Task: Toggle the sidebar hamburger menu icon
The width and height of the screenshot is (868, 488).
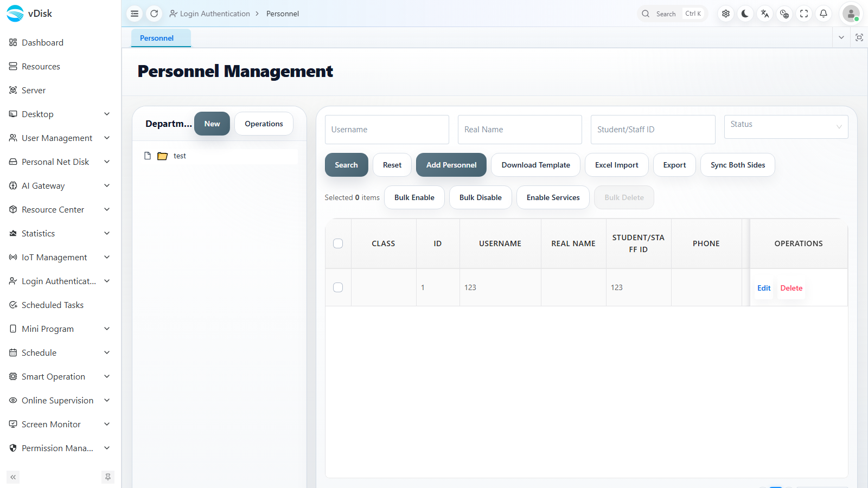Action: click(x=135, y=14)
